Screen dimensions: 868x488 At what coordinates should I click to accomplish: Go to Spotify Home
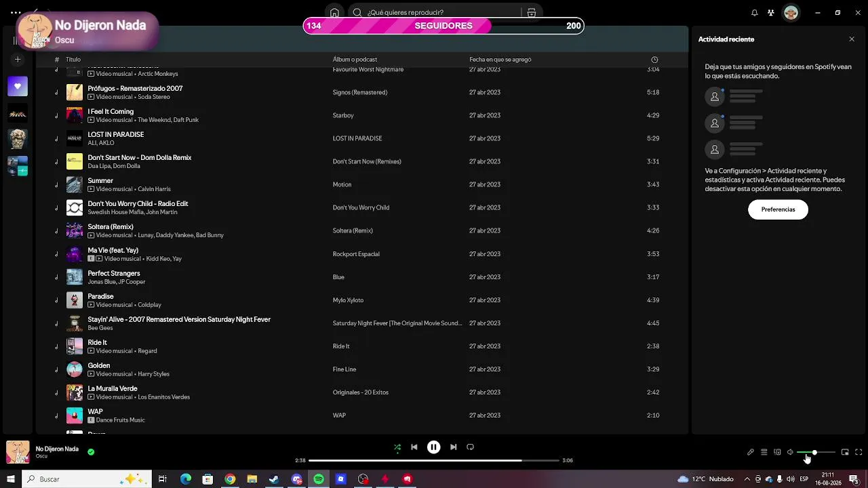click(x=334, y=13)
